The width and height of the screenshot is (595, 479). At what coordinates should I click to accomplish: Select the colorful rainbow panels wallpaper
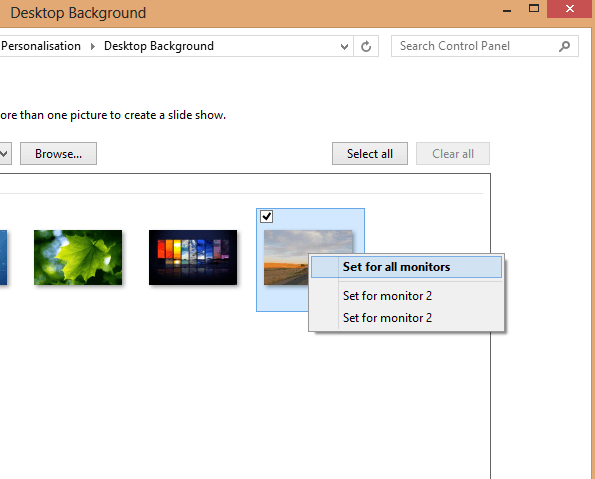(x=193, y=257)
